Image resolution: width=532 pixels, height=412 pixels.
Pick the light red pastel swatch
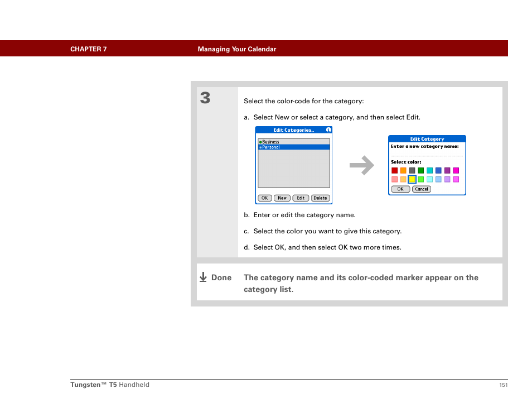394,179
